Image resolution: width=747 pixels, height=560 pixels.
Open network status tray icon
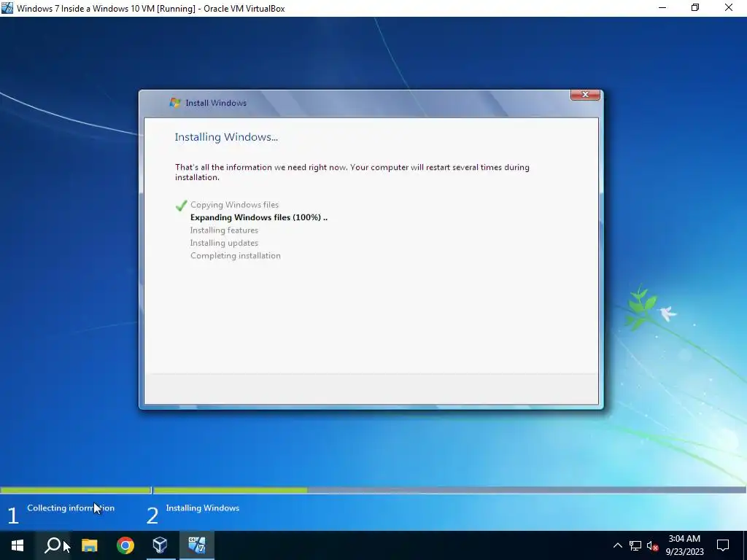635,545
